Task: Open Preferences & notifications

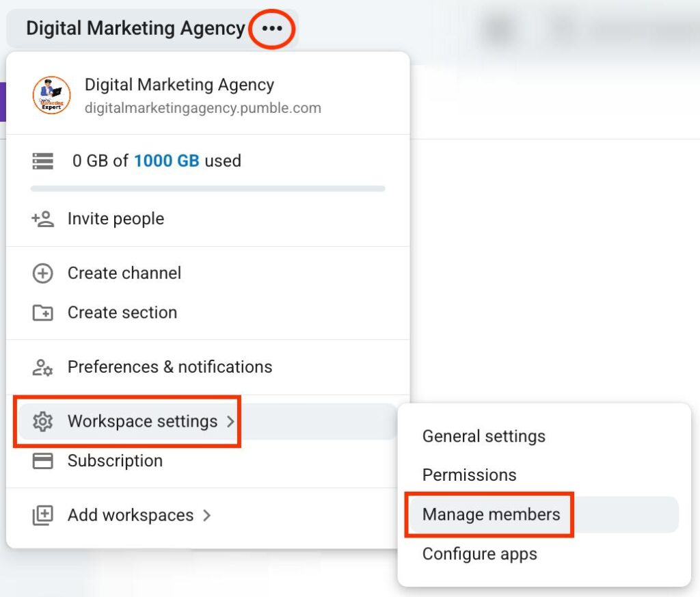Action: click(208, 367)
